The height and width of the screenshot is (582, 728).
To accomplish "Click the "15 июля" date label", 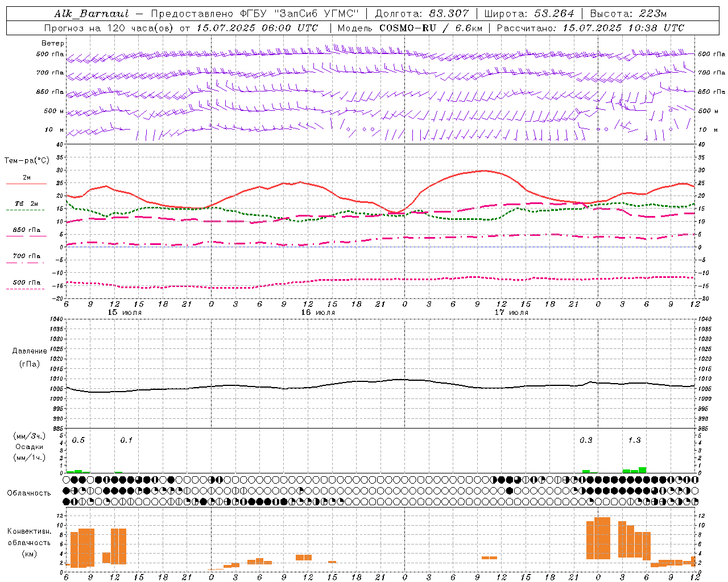I will (125, 313).
